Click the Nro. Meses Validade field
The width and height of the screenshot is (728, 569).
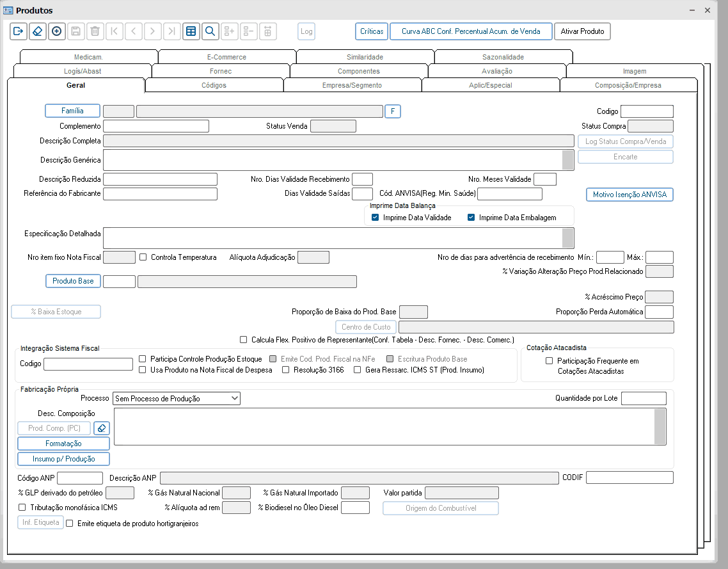click(x=545, y=179)
